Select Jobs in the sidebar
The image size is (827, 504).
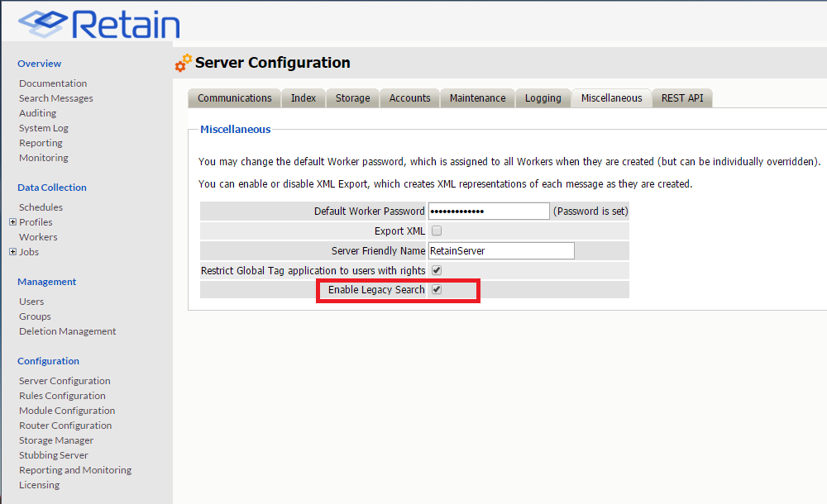point(29,251)
